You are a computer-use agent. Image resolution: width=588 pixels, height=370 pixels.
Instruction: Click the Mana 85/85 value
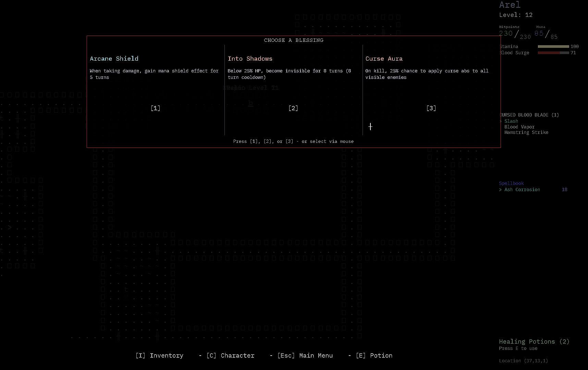point(546,34)
